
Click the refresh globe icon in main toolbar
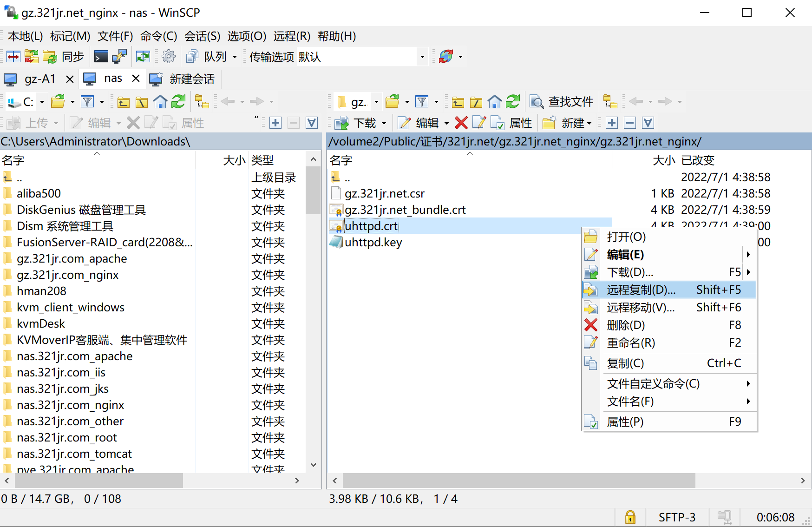(x=446, y=57)
